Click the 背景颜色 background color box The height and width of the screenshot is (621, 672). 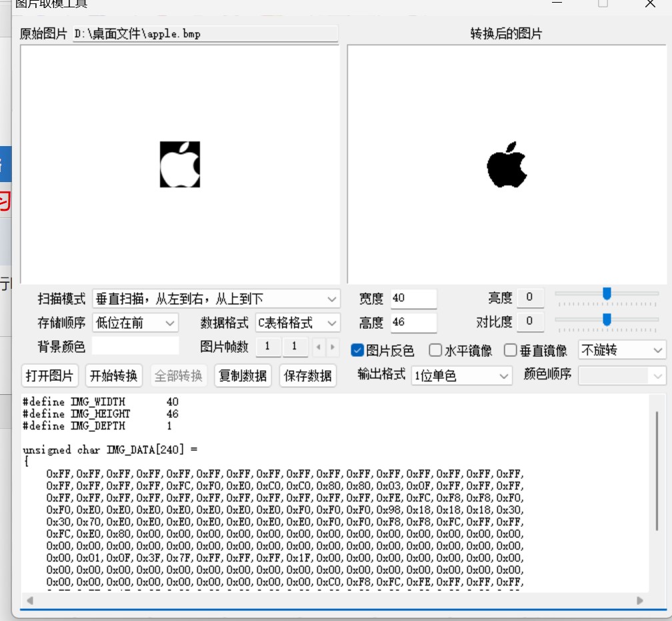(x=135, y=346)
